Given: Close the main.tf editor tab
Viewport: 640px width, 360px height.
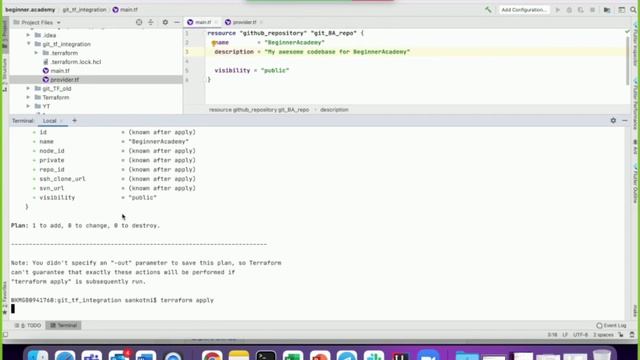Looking at the screenshot, I should pos(216,22).
